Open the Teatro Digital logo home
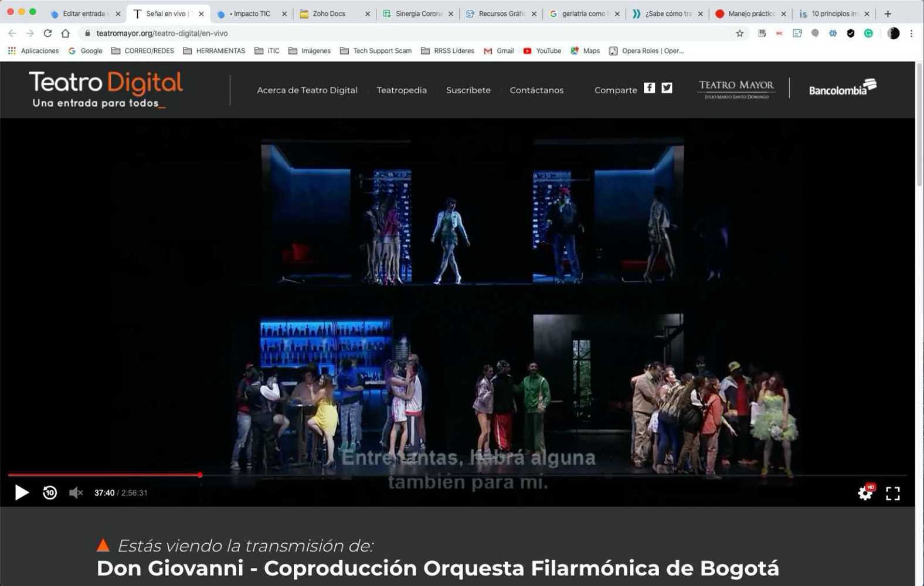Viewport: 924px width, 586px height. click(106, 90)
